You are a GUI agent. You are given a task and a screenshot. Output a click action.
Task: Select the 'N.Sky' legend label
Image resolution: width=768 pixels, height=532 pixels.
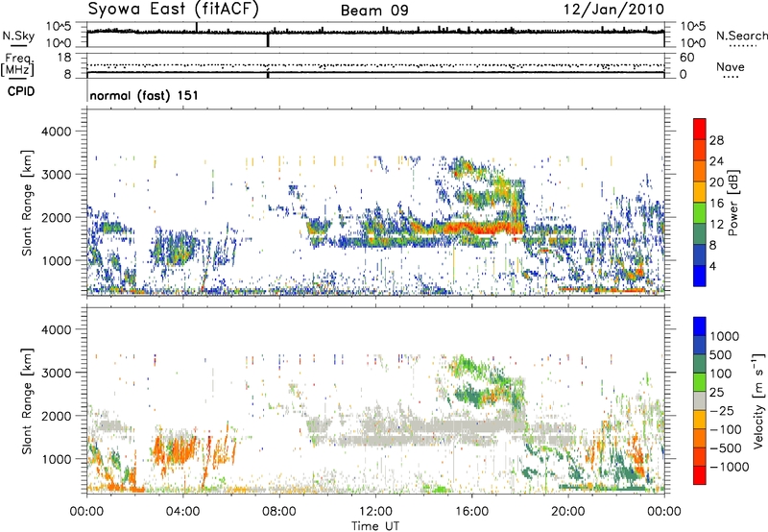point(18,36)
